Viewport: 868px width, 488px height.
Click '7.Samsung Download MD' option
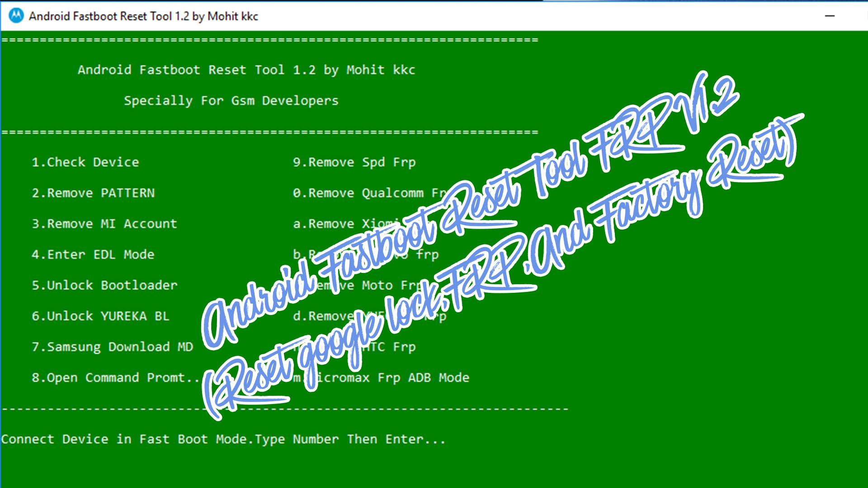point(112,347)
